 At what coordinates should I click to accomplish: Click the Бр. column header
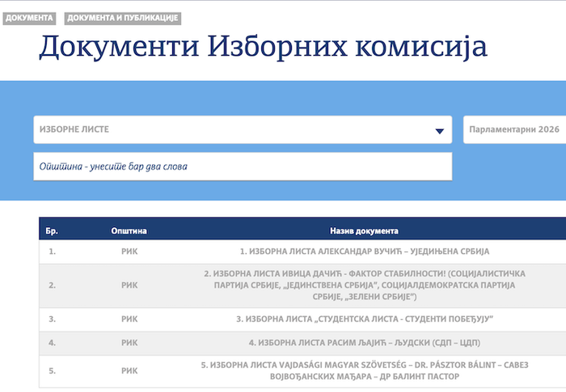pos(52,230)
